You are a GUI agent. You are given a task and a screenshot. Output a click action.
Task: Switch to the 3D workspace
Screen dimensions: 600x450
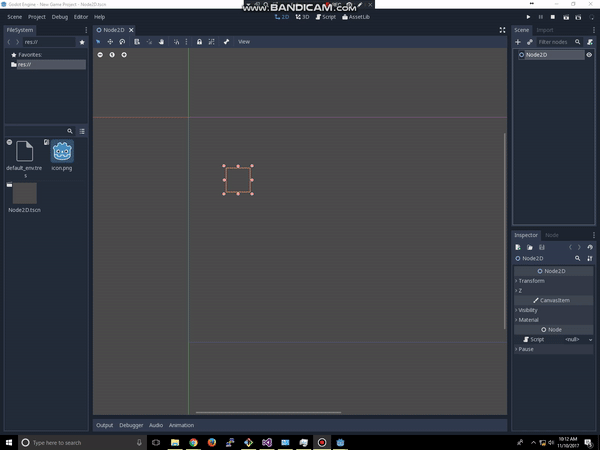tap(302, 17)
